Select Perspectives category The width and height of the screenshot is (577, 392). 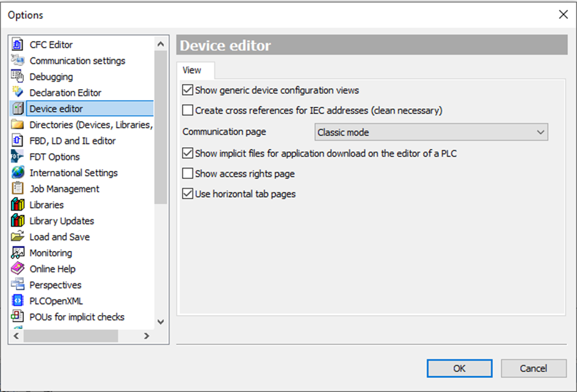[x=56, y=285]
